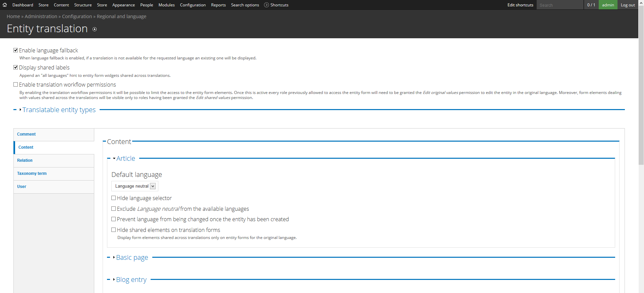Uncheck Display shared labels checkbox
Image resolution: width=644 pixels, height=293 pixels.
[x=15, y=67]
